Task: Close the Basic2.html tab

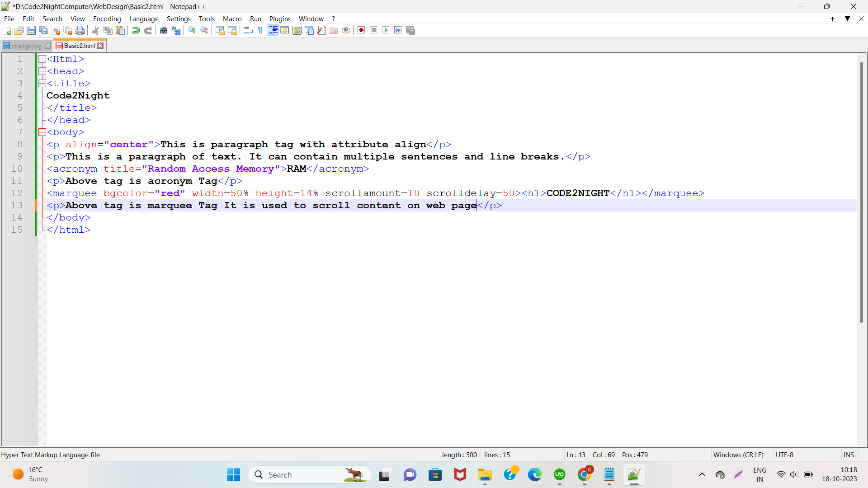Action: (x=100, y=46)
